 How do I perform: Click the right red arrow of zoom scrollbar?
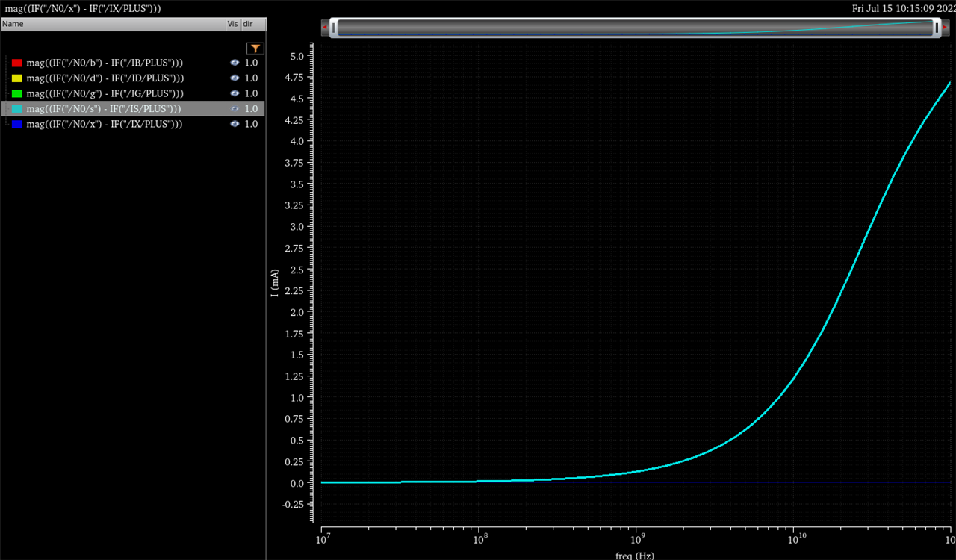tap(946, 28)
